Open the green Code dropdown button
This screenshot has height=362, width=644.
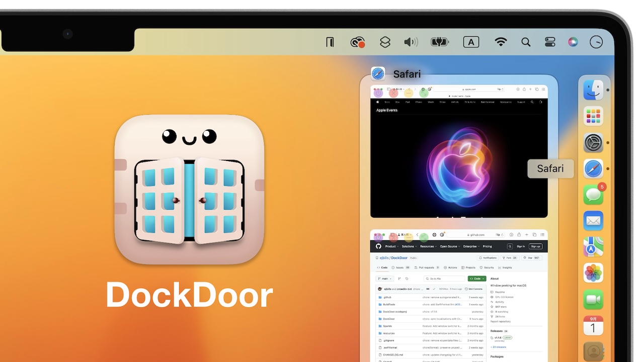click(476, 279)
